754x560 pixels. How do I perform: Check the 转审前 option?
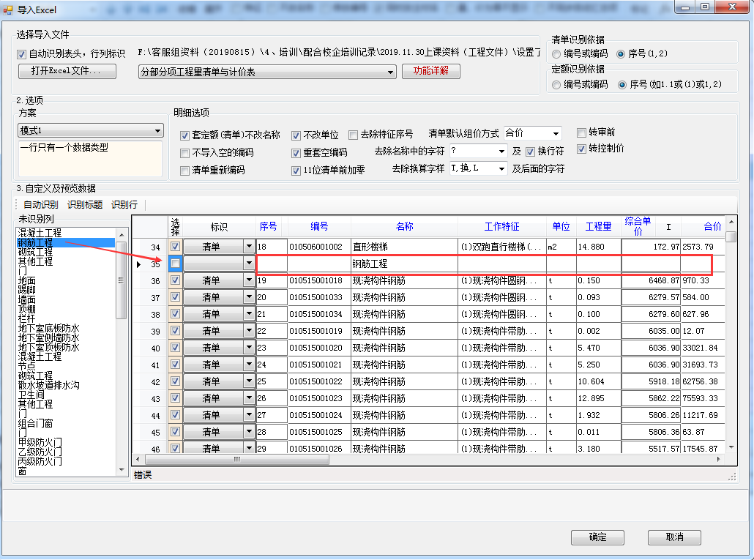click(582, 132)
